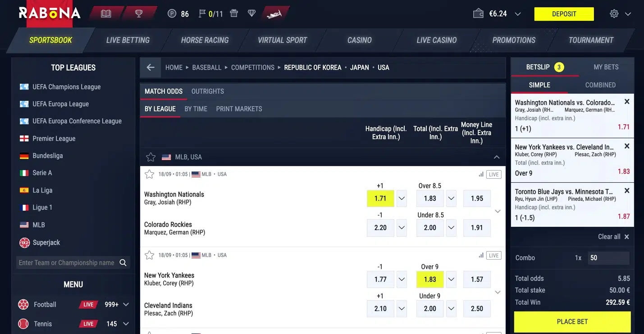Collapse the MLB, USA league section
Image resolution: width=644 pixels, height=334 pixels.
496,157
